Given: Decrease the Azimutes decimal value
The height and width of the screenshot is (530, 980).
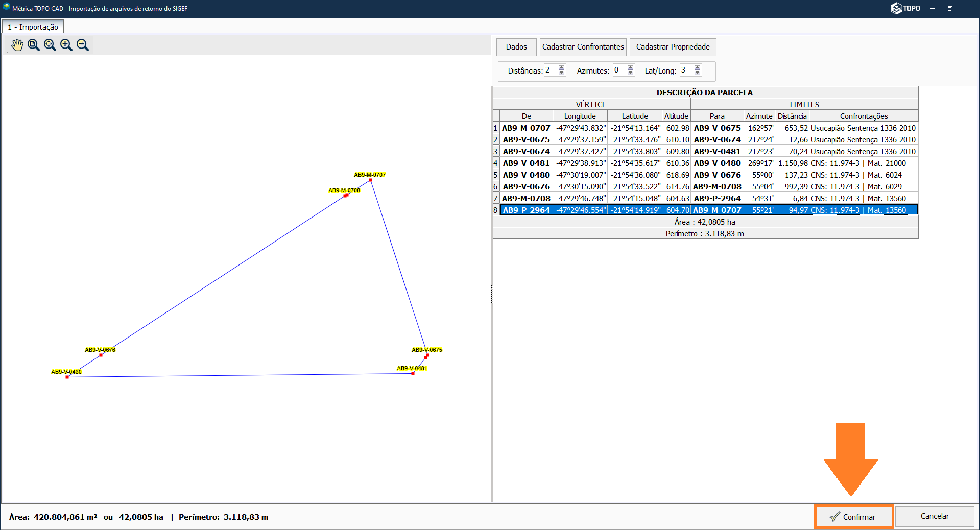Looking at the screenshot, I should point(631,73).
